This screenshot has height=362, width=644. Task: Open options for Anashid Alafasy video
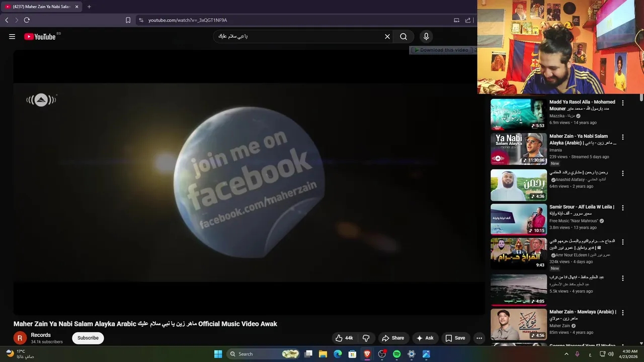(x=623, y=173)
